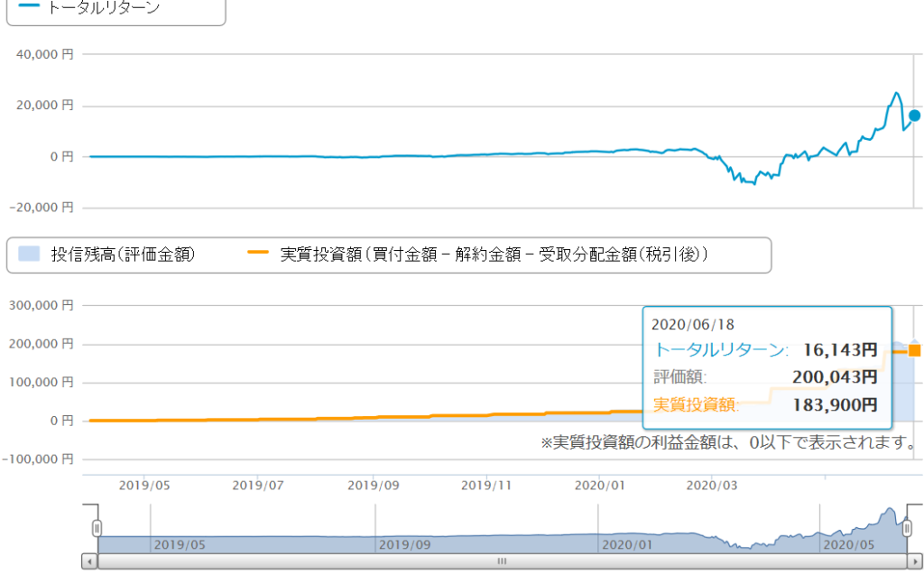Click the 183,900円 investment value in tooltip
Image resolution: width=924 pixels, height=584 pixels.
[835, 405]
